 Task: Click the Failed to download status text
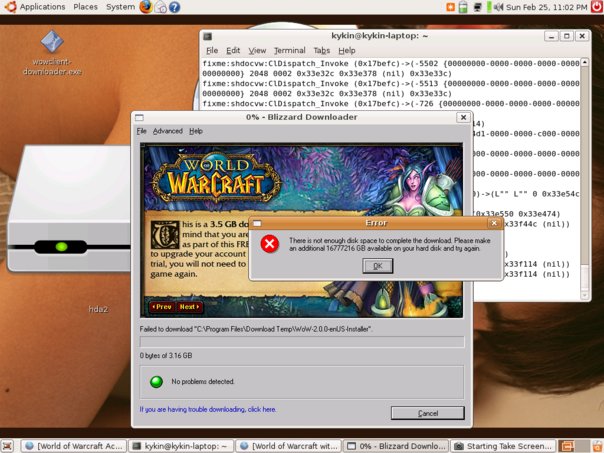tap(256, 329)
